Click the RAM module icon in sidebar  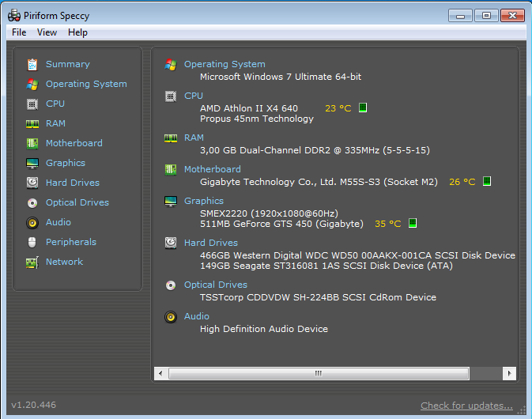[32, 123]
